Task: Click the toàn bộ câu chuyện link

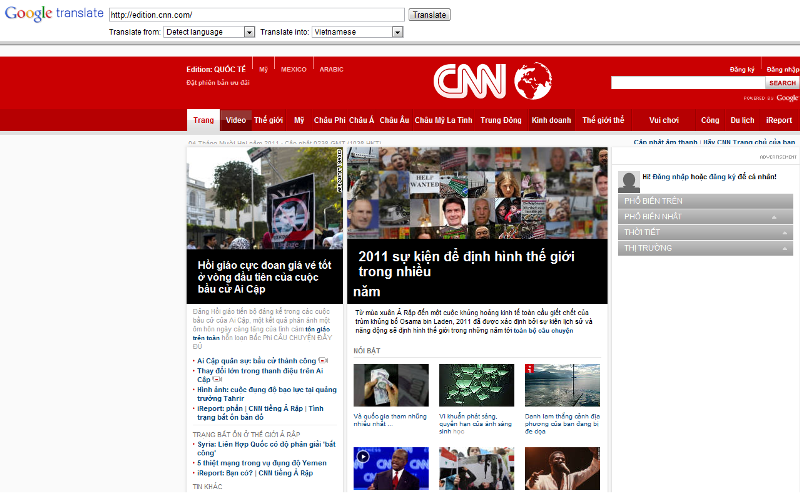Action: pos(543,331)
